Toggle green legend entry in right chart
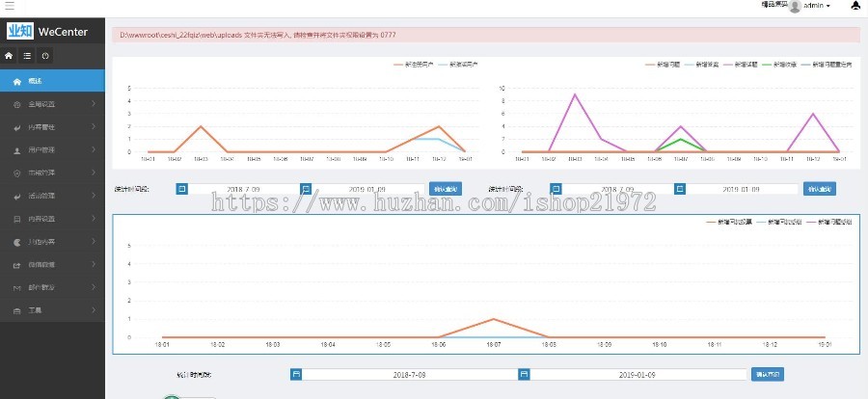 tap(779, 65)
